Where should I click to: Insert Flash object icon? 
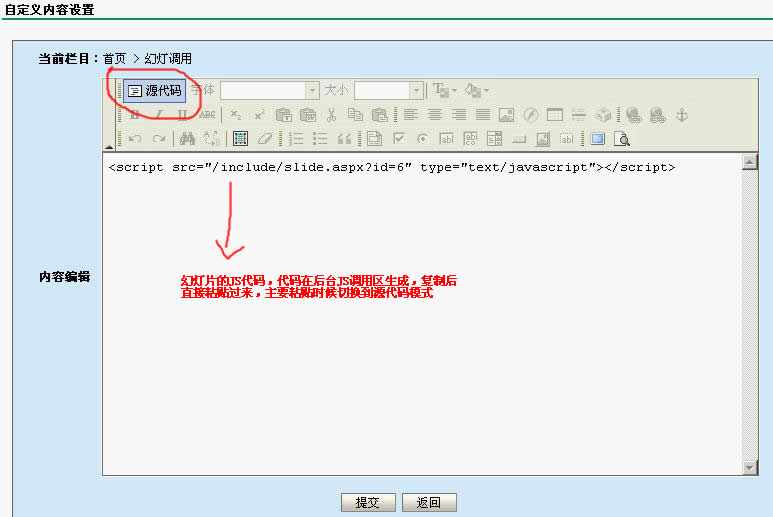[x=530, y=115]
